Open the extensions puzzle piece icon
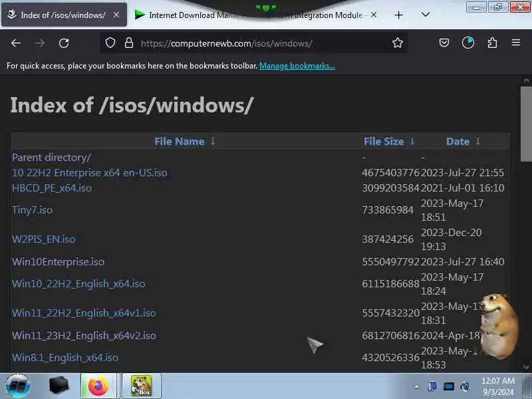Image resolution: width=532 pixels, height=399 pixels. tap(492, 43)
